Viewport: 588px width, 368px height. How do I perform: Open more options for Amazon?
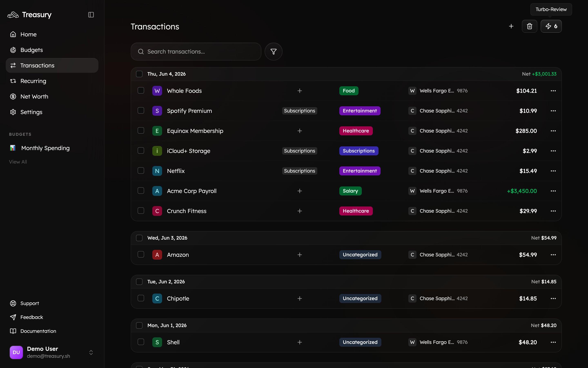tap(553, 255)
